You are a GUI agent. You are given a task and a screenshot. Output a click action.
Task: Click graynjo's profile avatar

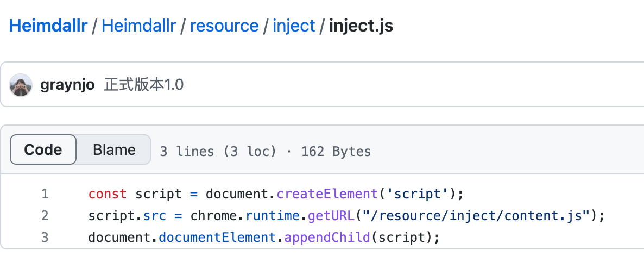click(21, 85)
